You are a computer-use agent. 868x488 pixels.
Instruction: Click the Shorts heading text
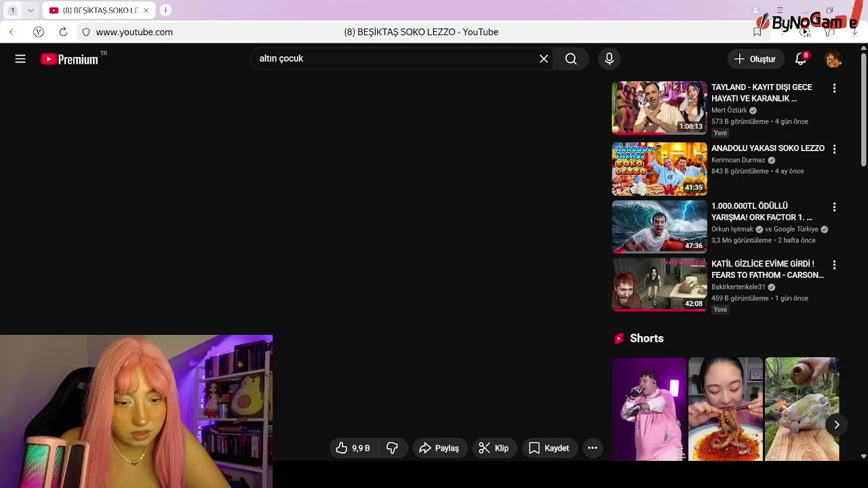click(646, 338)
